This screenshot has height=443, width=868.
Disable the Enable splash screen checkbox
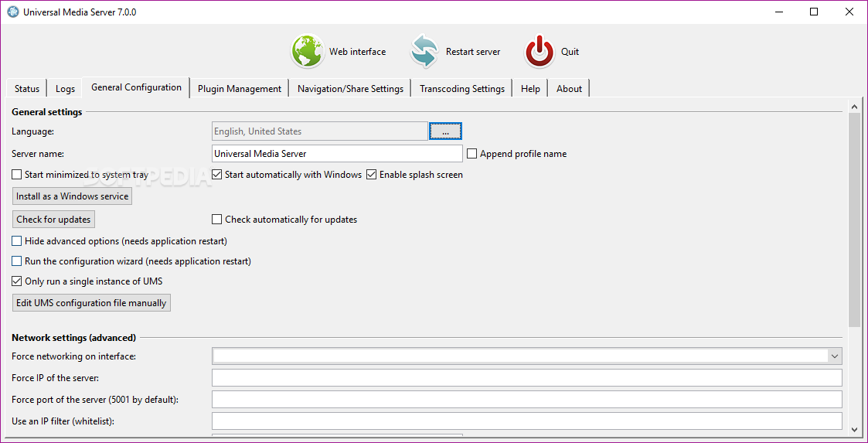[371, 175]
